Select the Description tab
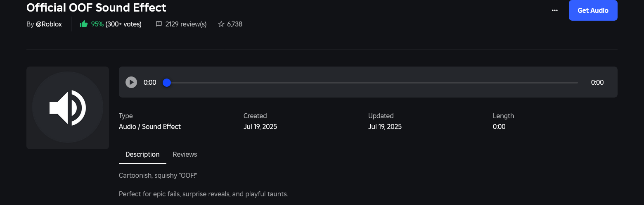 142,154
